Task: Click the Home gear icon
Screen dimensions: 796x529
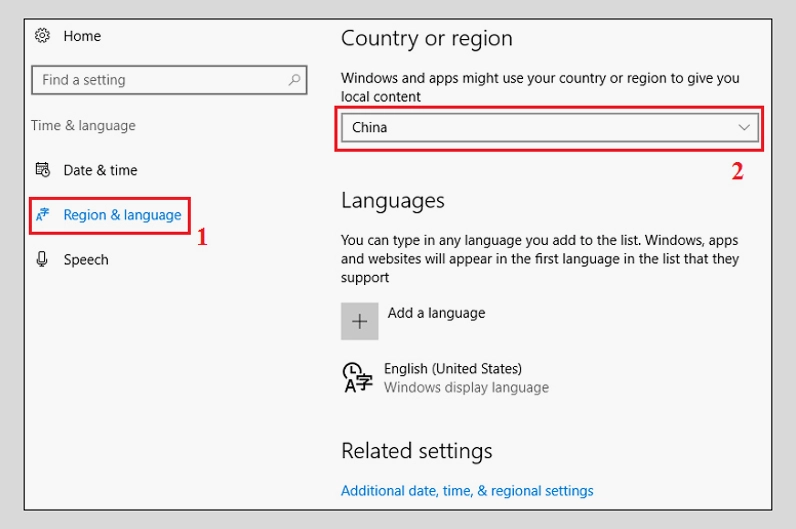Action: [x=42, y=36]
